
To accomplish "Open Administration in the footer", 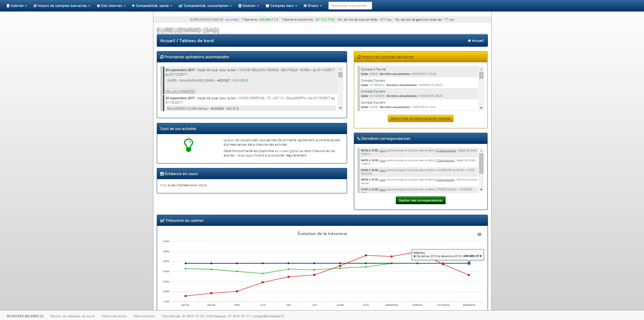I will coord(114,316).
